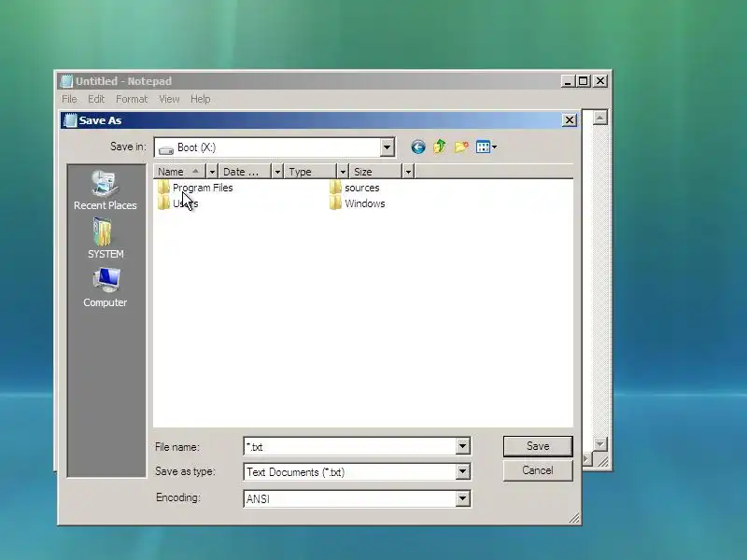Image resolution: width=747 pixels, height=560 pixels.
Task: Expand the Save in drive dropdown
Action: click(387, 147)
